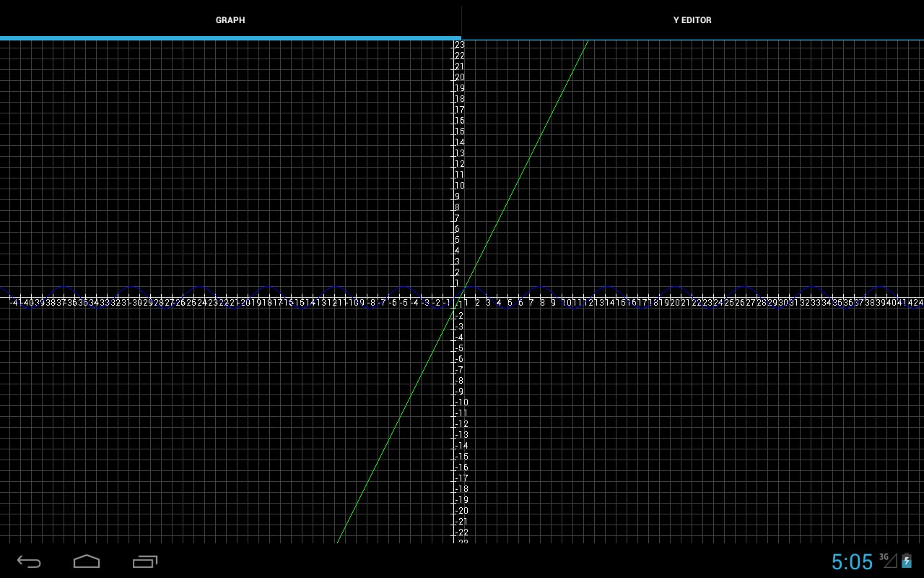924x578 pixels.
Task: Tap the y-axis label 10
Action: click(x=460, y=186)
